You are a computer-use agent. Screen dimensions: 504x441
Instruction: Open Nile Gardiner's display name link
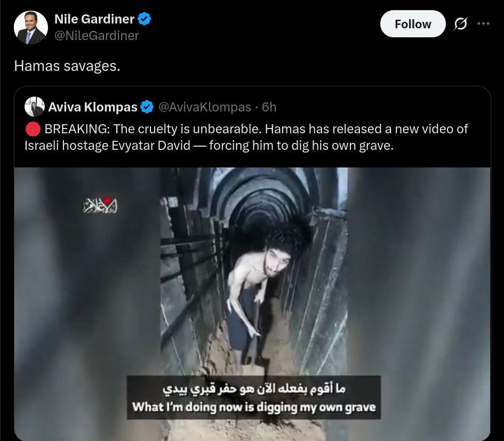(x=94, y=19)
